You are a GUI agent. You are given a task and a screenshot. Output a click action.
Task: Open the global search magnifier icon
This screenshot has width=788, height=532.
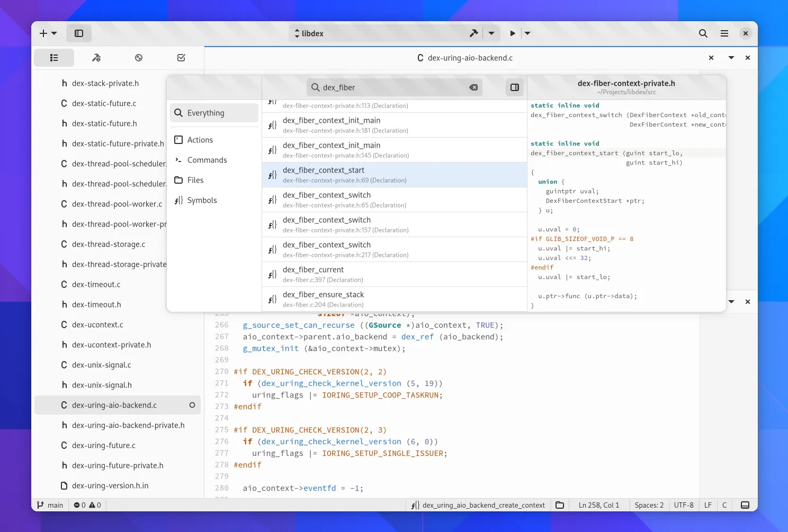[x=703, y=33]
